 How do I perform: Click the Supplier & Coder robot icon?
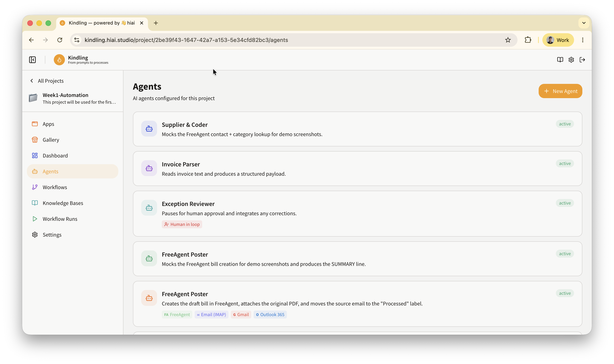(149, 129)
